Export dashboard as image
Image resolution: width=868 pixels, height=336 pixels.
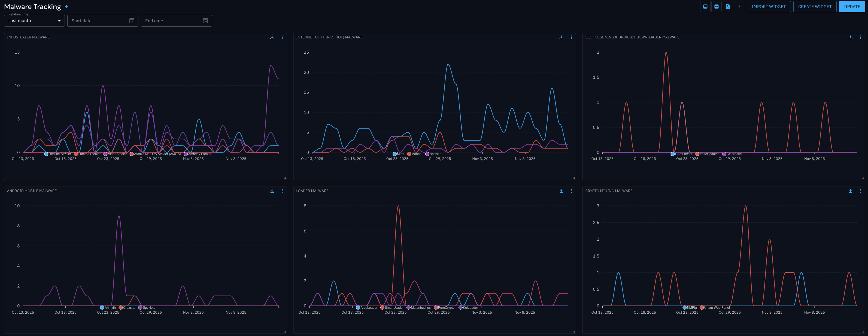(x=705, y=7)
